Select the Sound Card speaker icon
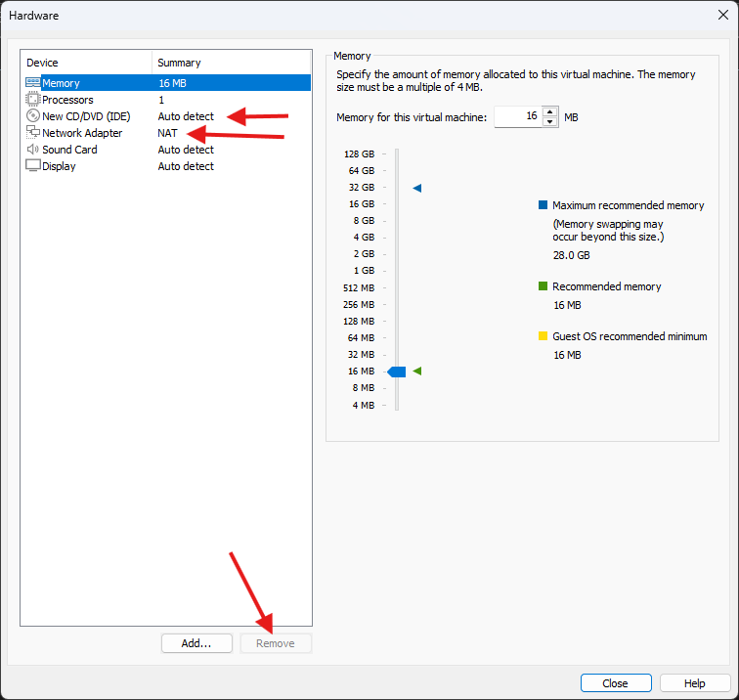 (x=33, y=150)
